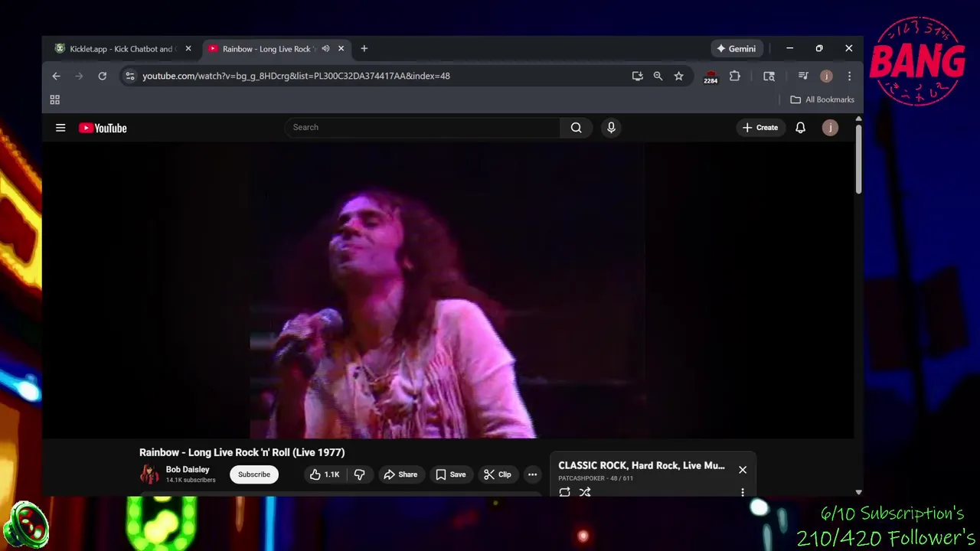Click the YouTube search input field
The width and height of the screenshot is (980, 551).
(423, 127)
